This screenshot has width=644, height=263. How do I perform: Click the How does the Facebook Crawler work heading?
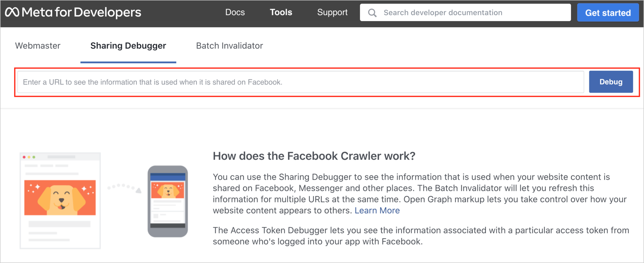[x=314, y=156]
